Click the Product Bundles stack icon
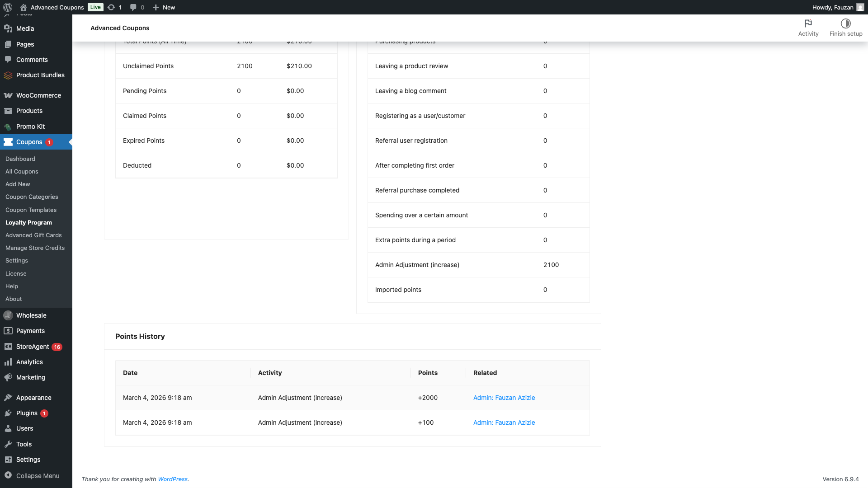Screen dimensions: 868x488 coord(8,75)
